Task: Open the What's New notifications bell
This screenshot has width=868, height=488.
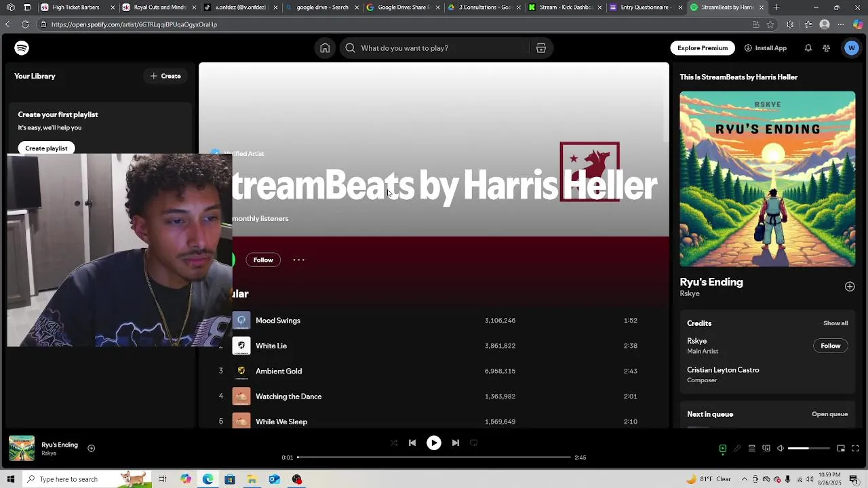Action: pyautogui.click(x=808, y=48)
